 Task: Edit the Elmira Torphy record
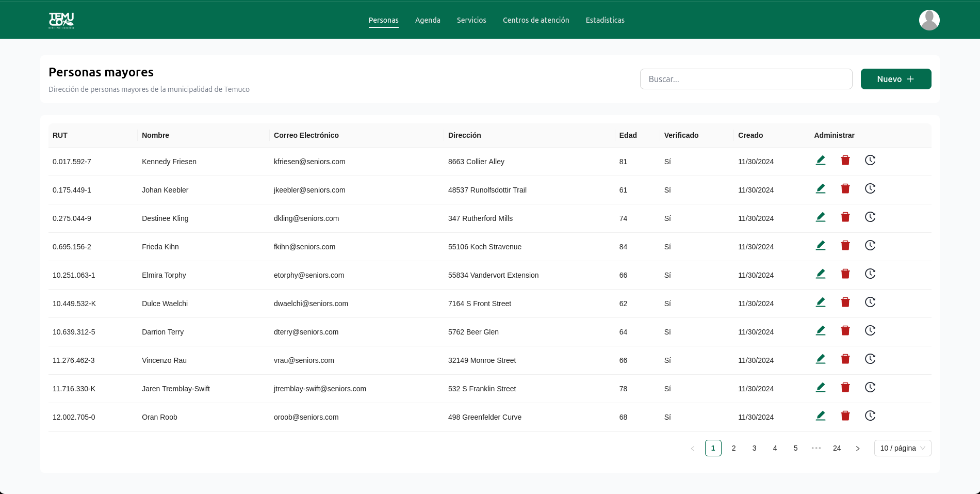821,274
